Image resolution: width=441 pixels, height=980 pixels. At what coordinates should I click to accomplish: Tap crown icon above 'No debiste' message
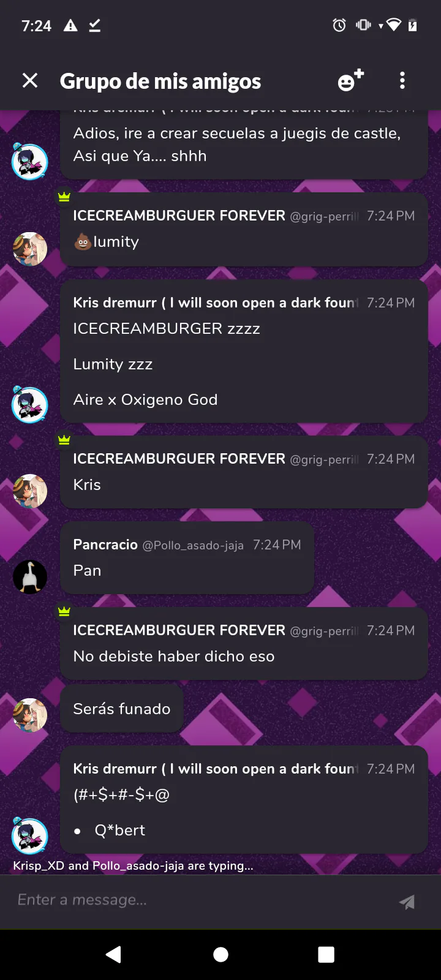pos(64,611)
